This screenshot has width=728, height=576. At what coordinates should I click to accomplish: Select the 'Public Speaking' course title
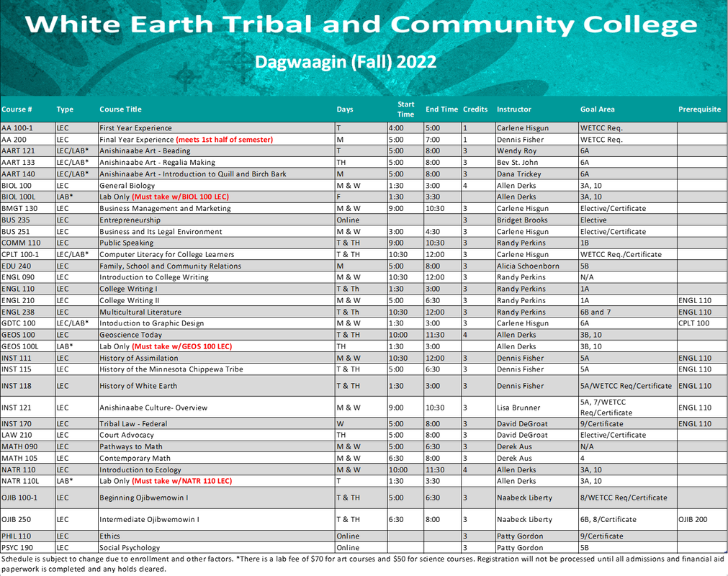(126, 243)
